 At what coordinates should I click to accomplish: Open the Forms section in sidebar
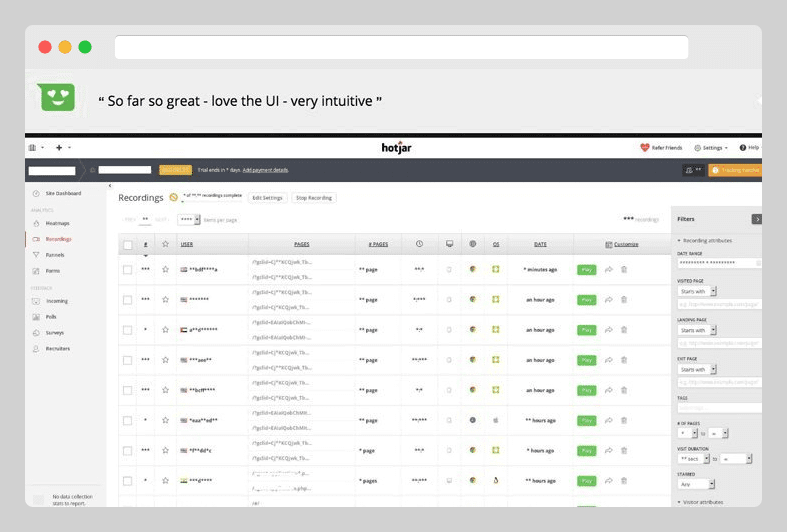click(53, 271)
